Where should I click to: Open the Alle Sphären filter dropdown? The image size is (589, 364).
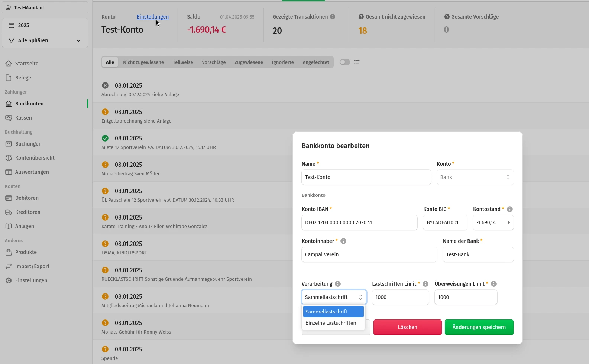point(45,40)
